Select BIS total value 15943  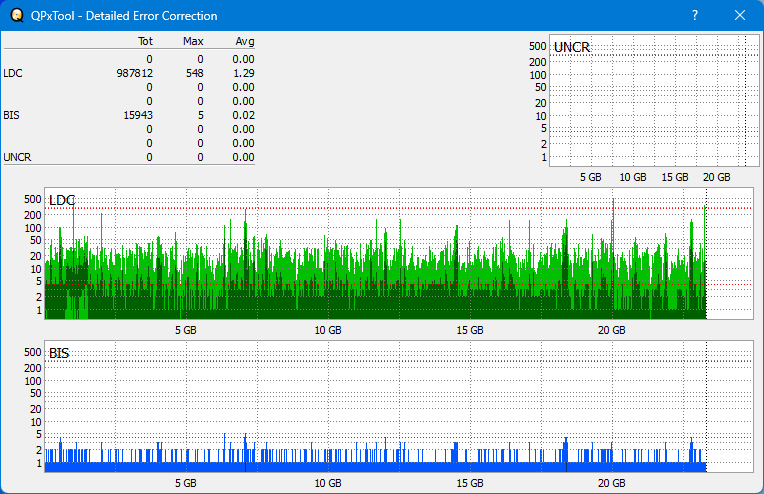tap(138, 115)
